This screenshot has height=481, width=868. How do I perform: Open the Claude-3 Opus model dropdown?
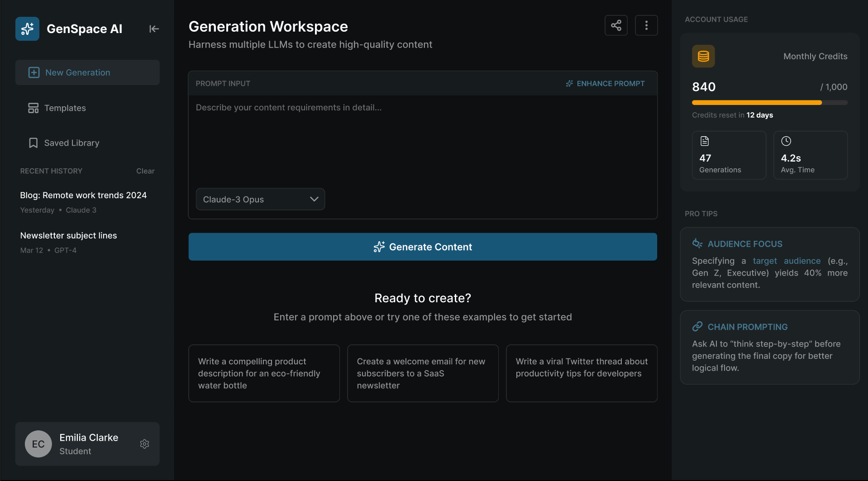pos(260,199)
